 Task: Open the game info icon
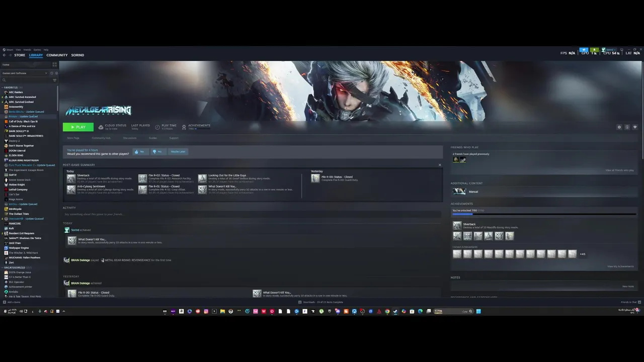[627, 127]
